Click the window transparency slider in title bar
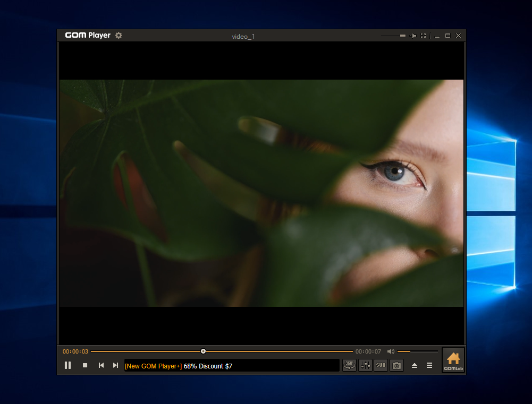Image resolution: width=532 pixels, height=404 pixels. [393, 36]
